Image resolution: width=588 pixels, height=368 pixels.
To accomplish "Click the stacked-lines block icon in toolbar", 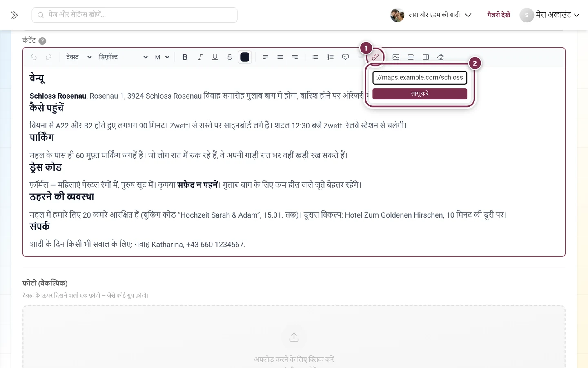I will point(411,57).
